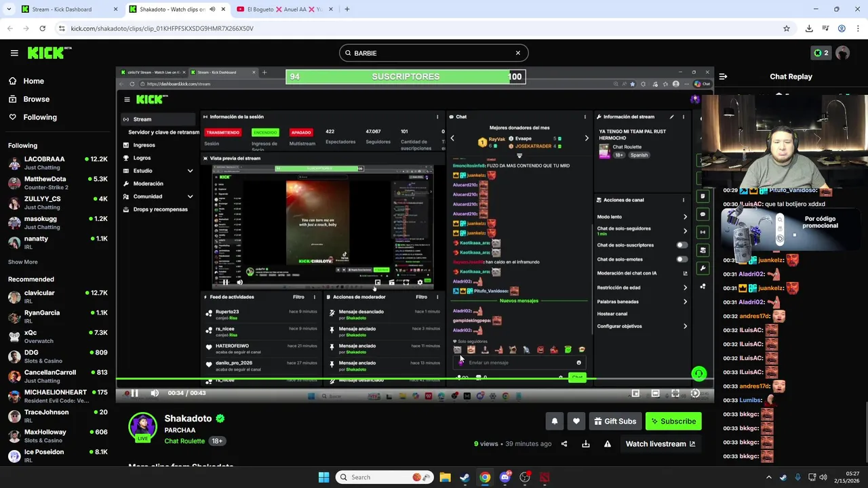
Task: Open Steam from taskbar
Action: [x=465, y=477]
